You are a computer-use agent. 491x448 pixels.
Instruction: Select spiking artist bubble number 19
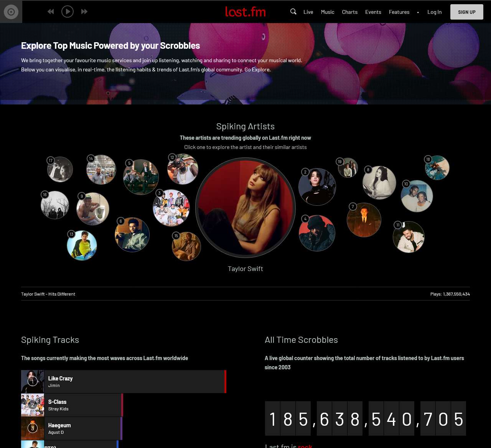[348, 168]
